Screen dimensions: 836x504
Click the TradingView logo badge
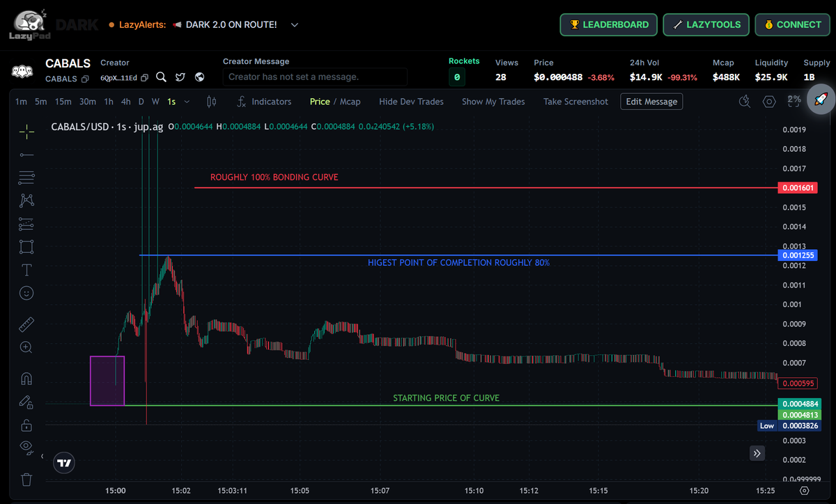tap(63, 462)
